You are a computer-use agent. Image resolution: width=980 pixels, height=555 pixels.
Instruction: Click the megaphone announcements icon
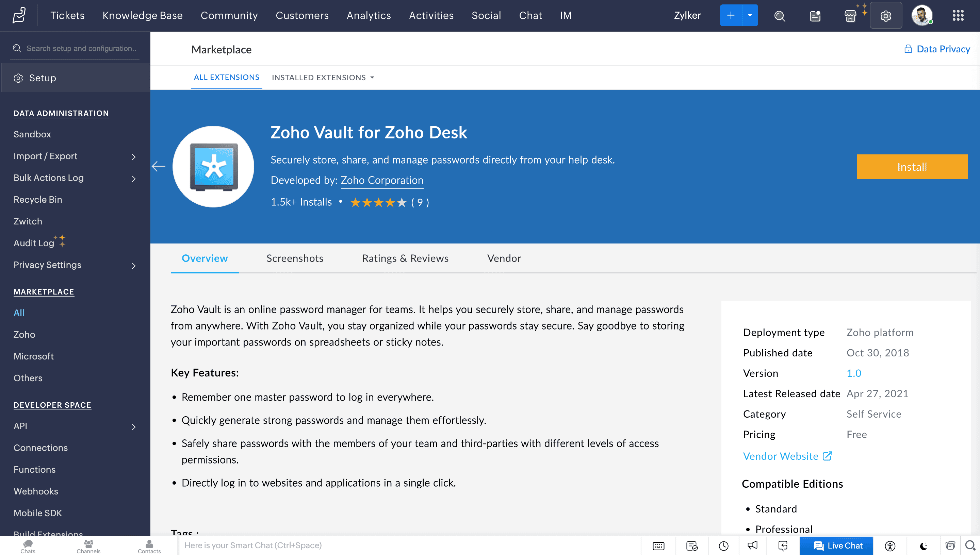coord(752,545)
